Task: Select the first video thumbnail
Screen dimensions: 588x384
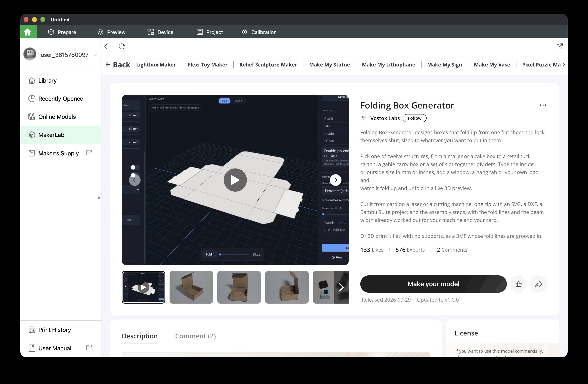Action: pos(143,287)
